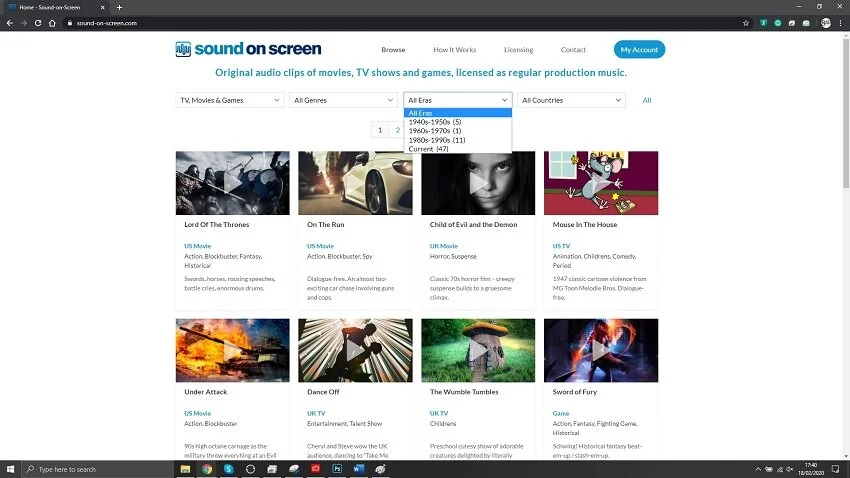Open the On The Run title
The image size is (850, 478).
[325, 224]
